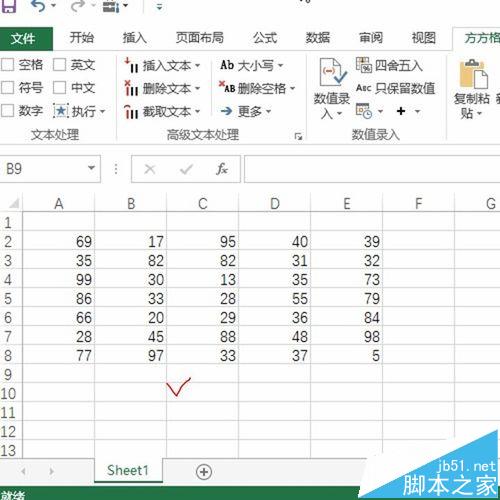Select column A header

(59, 204)
